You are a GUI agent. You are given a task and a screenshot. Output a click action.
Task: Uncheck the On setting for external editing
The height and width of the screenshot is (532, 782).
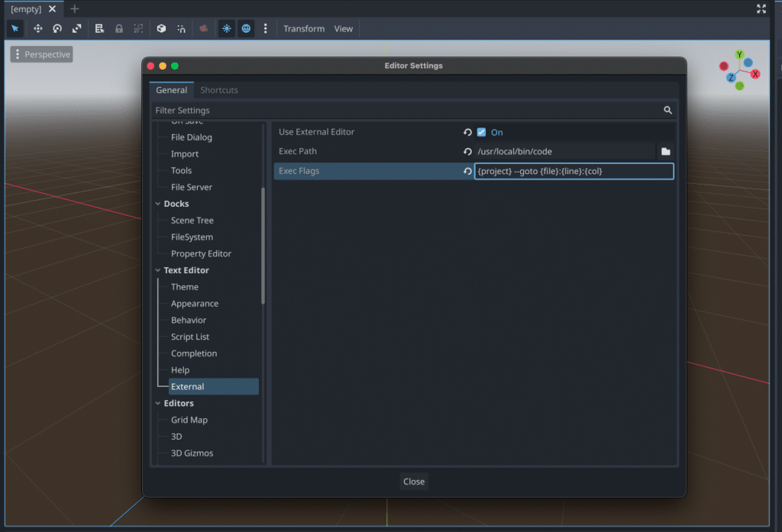[480, 131]
